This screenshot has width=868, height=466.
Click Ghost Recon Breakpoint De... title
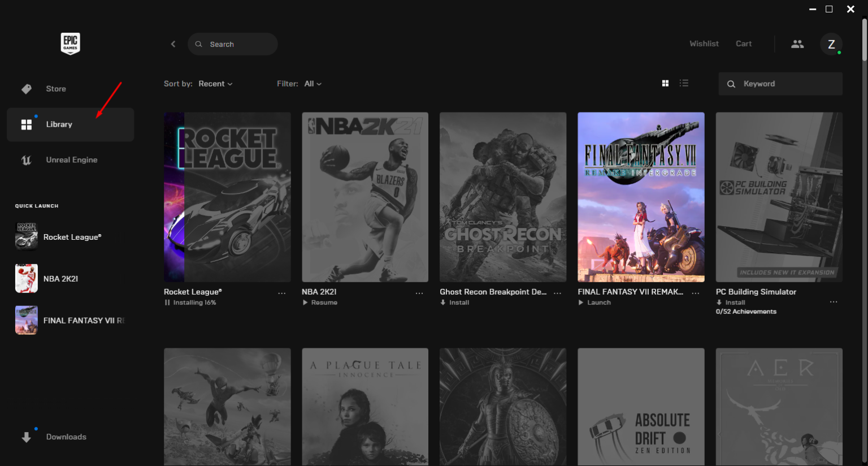[493, 292]
